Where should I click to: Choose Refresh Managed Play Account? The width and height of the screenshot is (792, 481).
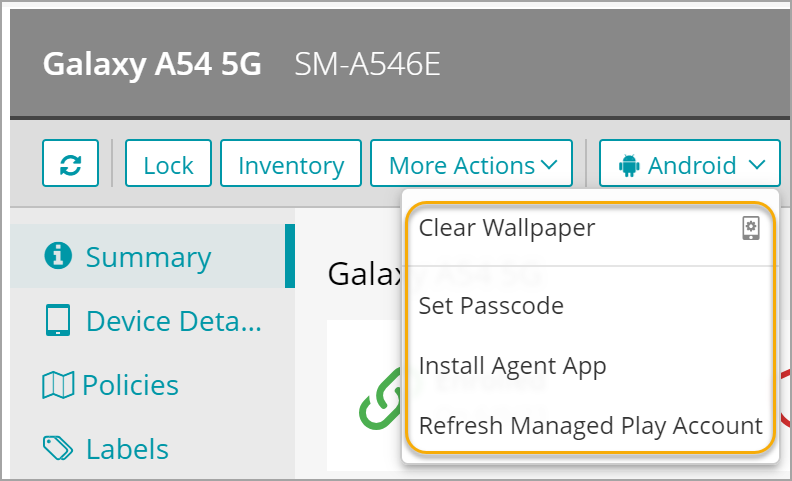[590, 426]
